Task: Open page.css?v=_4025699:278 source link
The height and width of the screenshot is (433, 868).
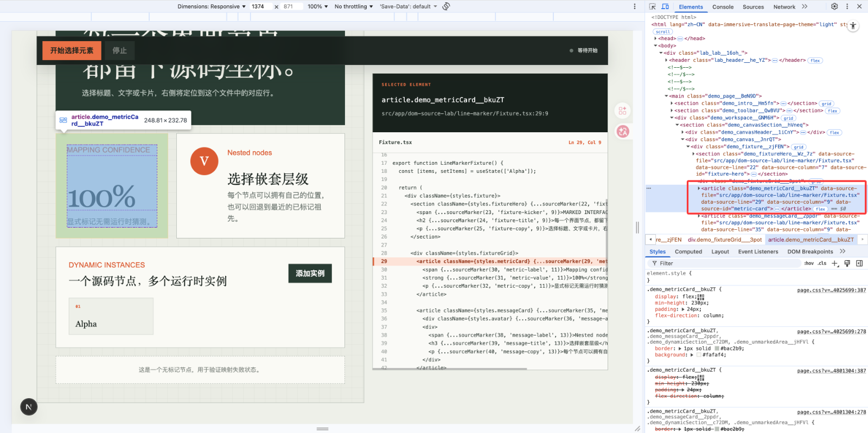Action: (x=832, y=332)
